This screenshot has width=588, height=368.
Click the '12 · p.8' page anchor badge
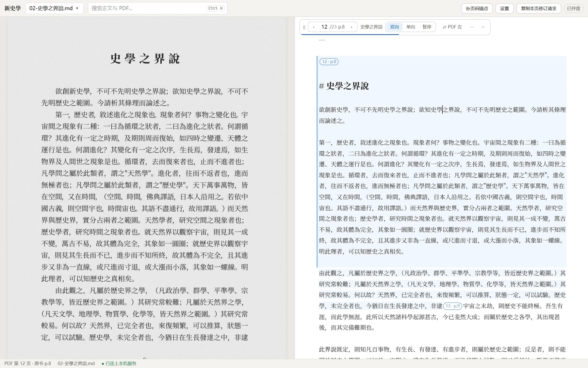(x=329, y=61)
